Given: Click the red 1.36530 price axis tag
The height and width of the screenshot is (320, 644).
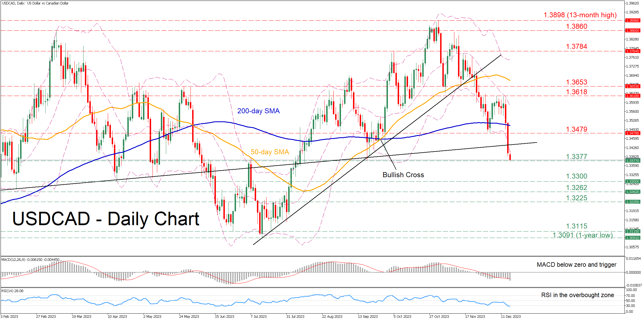Looking at the screenshot, I should (632, 86).
